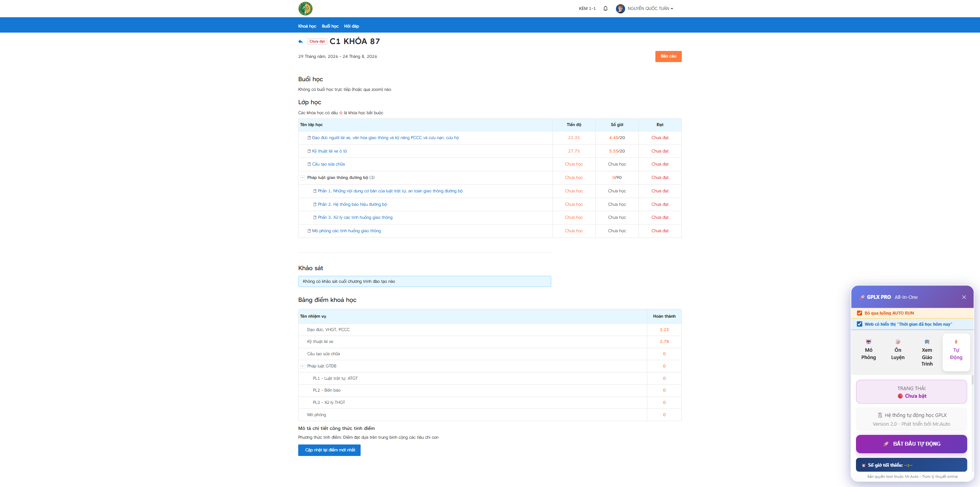Click the rocket icon in GPLX PRO header
Screen dimensions: 980x487
pos(862,297)
